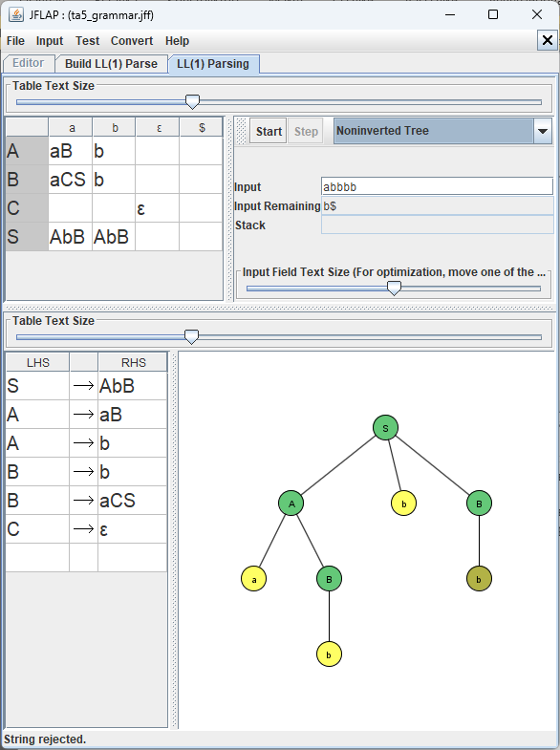This screenshot has width=560, height=750.
Task: Click the ε cell in row C
Action: 158,208
